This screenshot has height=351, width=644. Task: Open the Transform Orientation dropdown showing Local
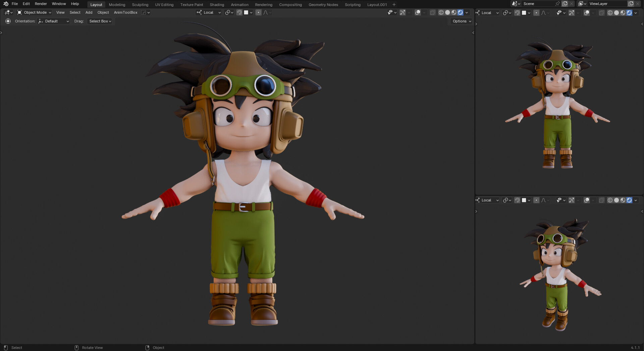click(208, 12)
